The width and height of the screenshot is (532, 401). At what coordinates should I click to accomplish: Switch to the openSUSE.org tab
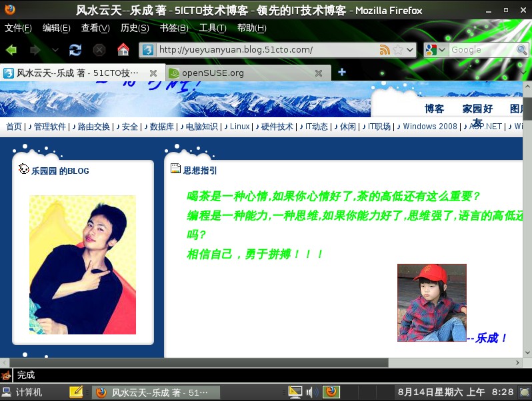click(249, 73)
